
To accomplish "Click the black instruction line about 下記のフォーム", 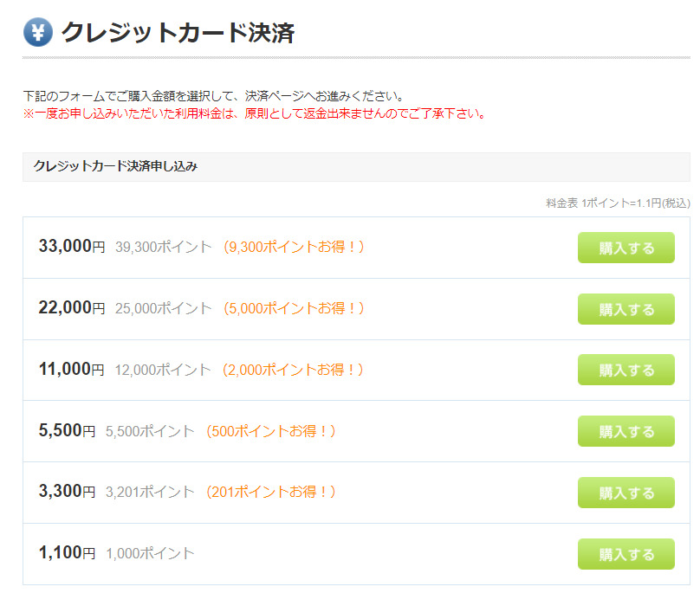I will [213, 96].
